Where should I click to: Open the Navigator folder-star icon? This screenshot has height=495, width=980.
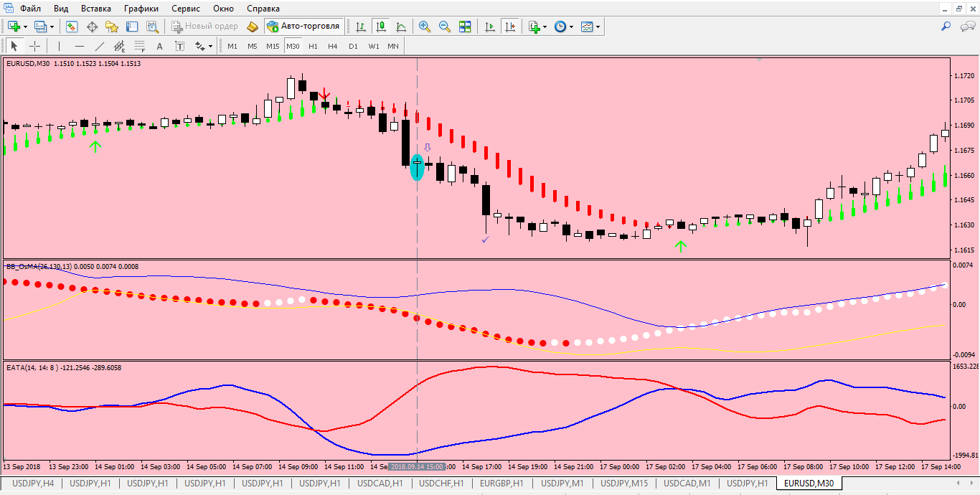[x=112, y=27]
